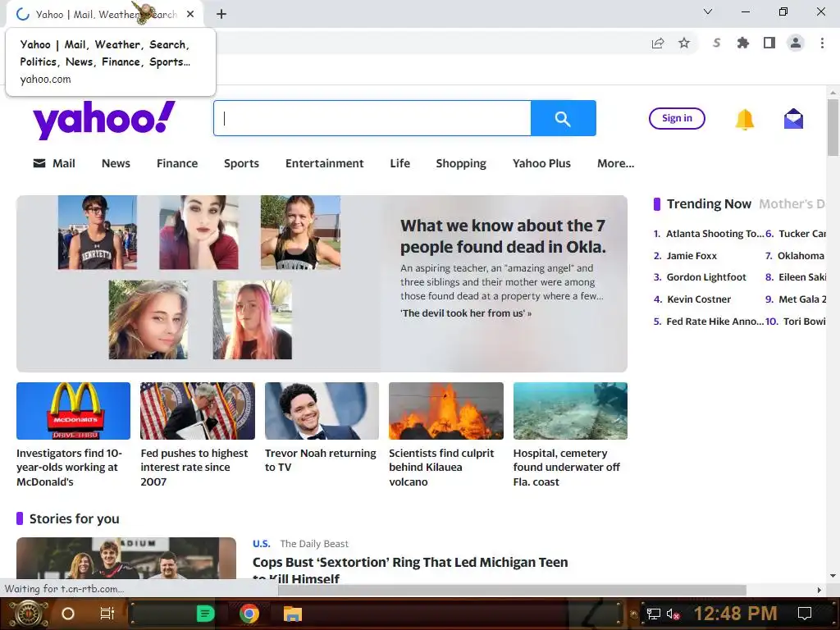Open the Action Center notification icon

805,614
